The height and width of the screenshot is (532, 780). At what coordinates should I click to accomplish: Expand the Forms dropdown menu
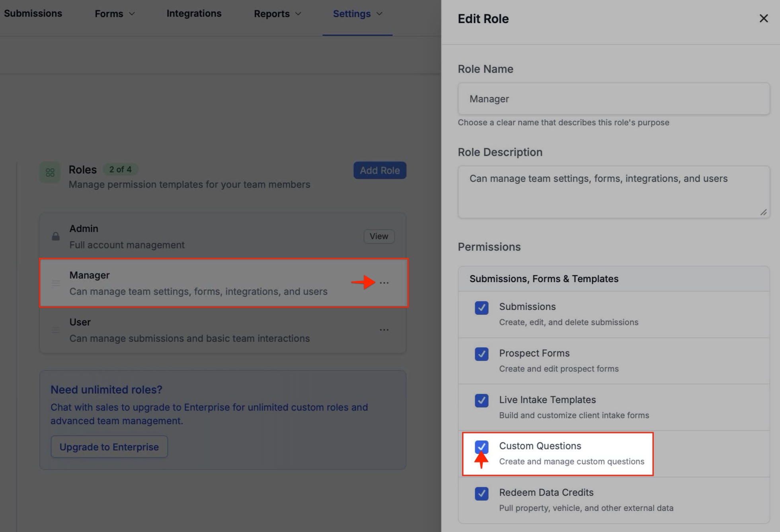tap(115, 14)
